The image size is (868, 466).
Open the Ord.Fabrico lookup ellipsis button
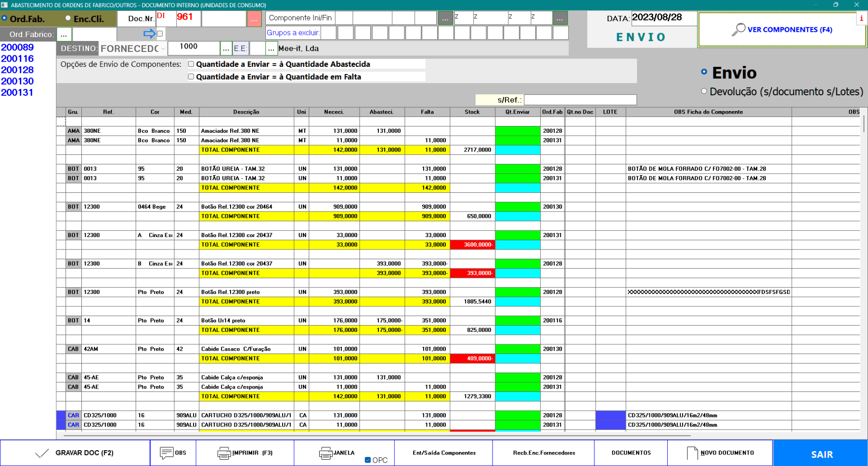tap(64, 35)
